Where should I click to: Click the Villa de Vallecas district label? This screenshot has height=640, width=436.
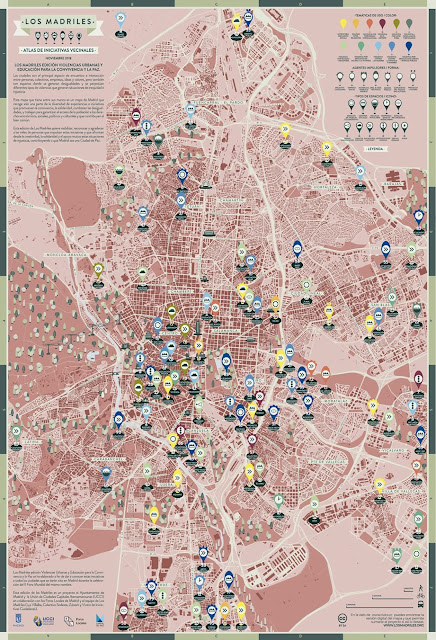tap(402, 491)
